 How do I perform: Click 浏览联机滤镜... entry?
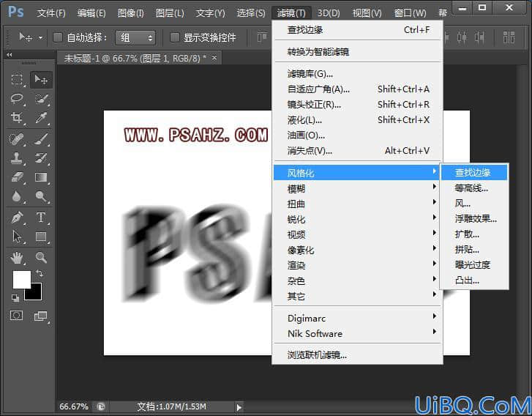(x=357, y=355)
